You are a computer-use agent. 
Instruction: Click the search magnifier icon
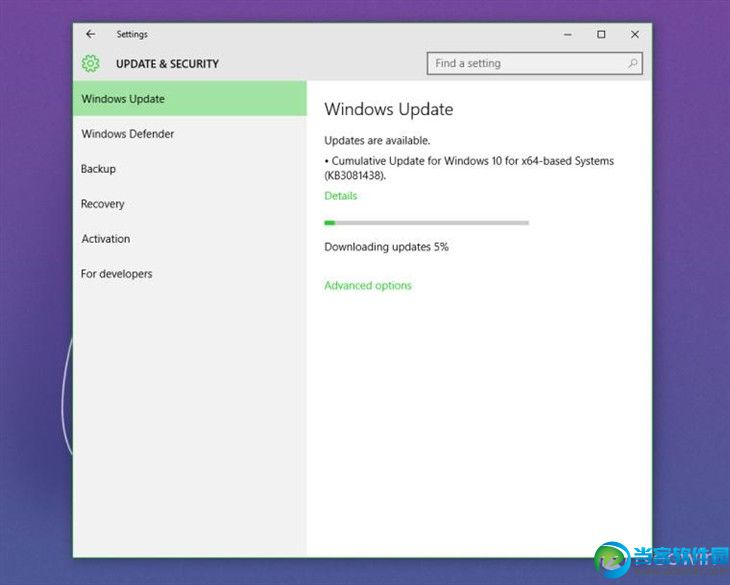(x=632, y=63)
